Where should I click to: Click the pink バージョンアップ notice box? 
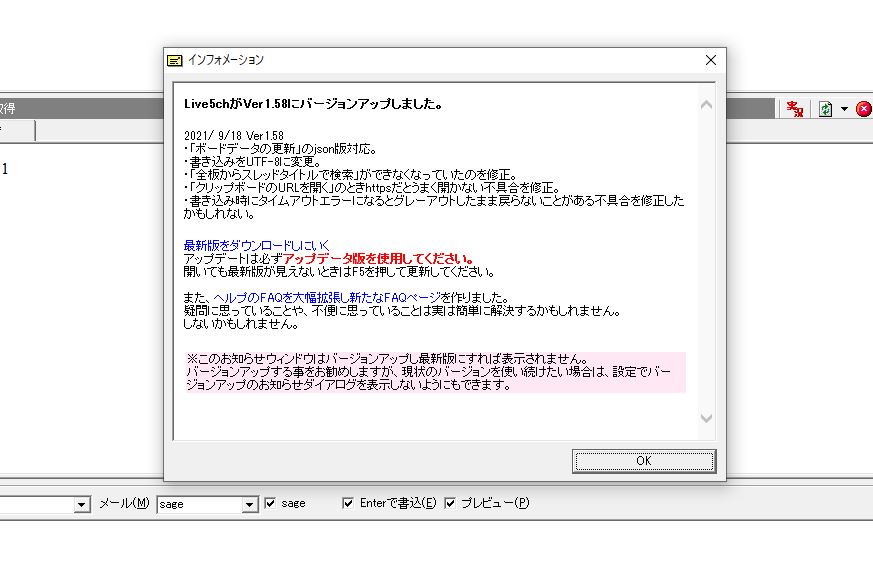435,372
